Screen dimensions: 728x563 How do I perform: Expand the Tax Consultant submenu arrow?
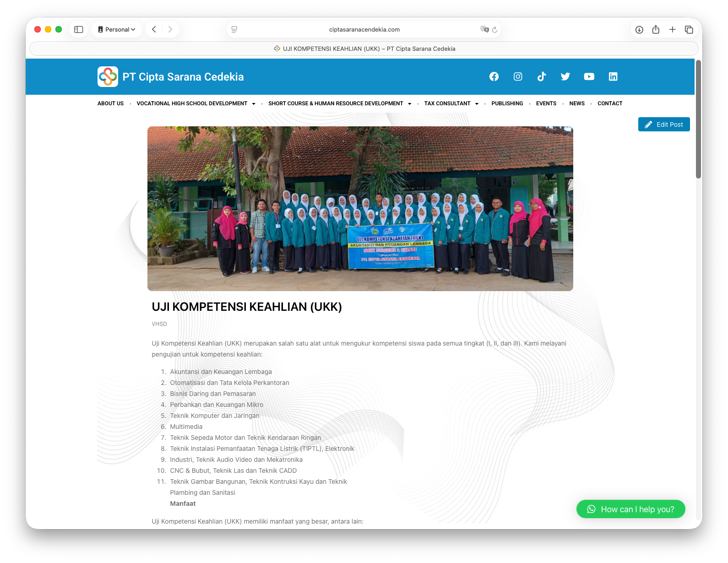477,104
